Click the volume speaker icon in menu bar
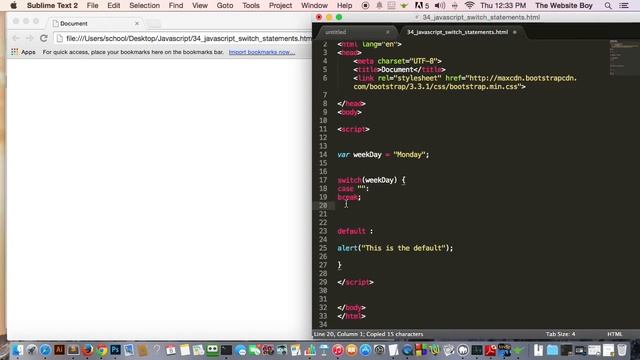 point(440,5)
